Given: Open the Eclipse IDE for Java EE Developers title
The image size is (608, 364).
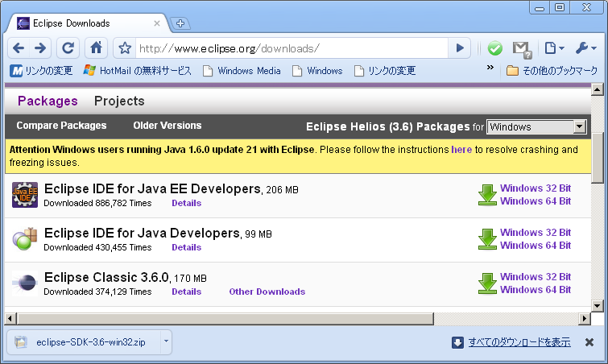Looking at the screenshot, I should [152, 188].
